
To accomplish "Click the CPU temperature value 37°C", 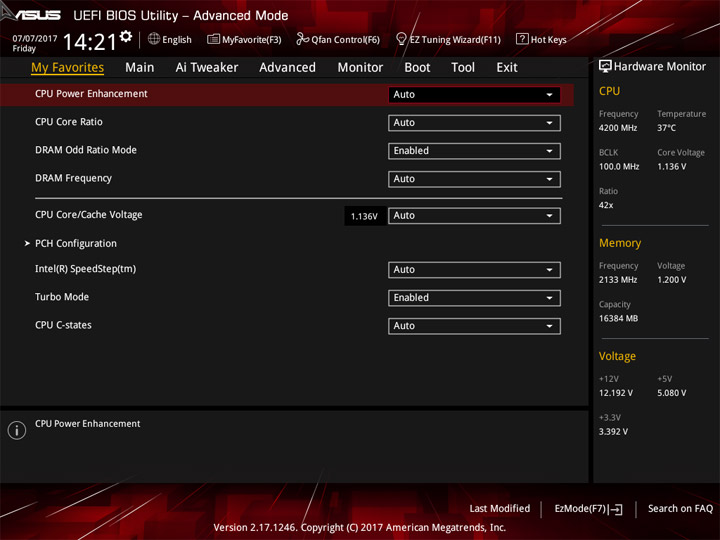I will (x=666, y=128).
